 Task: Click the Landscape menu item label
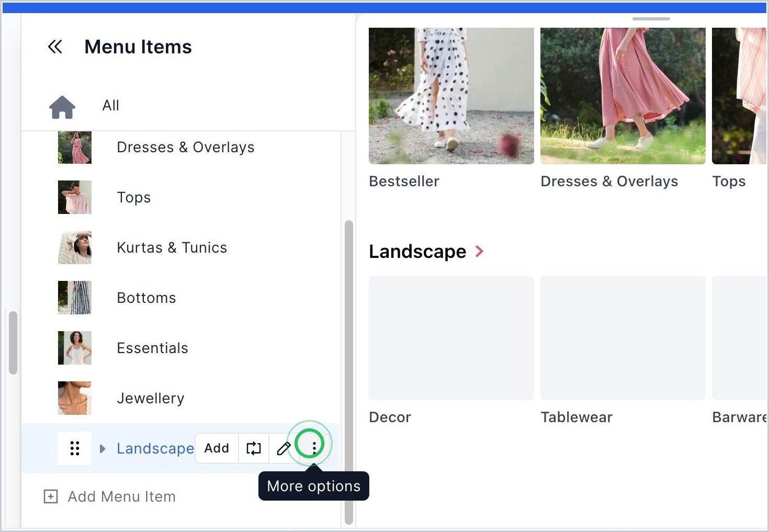pos(155,448)
